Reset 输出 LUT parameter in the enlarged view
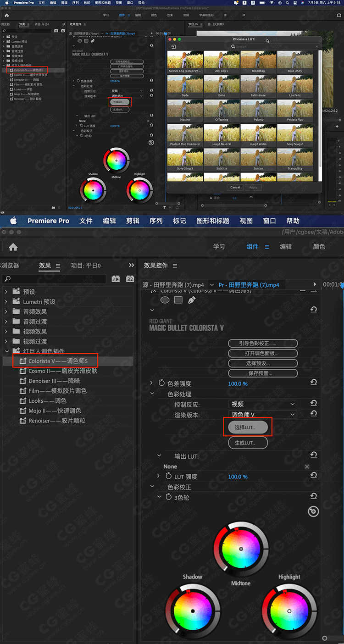This screenshot has width=344, height=644. 314,455
